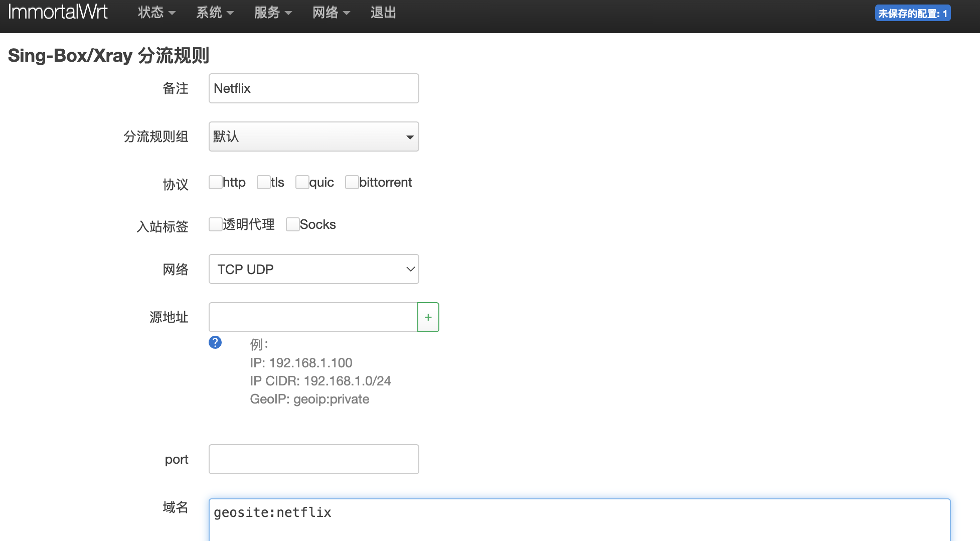The image size is (980, 541).
Task: Open the 未保存的配置: 1 badge
Action: (x=913, y=14)
